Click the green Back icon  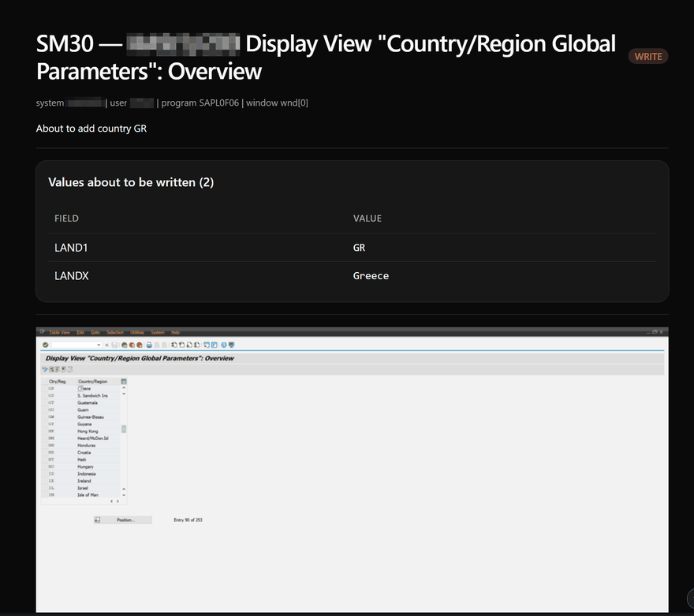coord(125,345)
